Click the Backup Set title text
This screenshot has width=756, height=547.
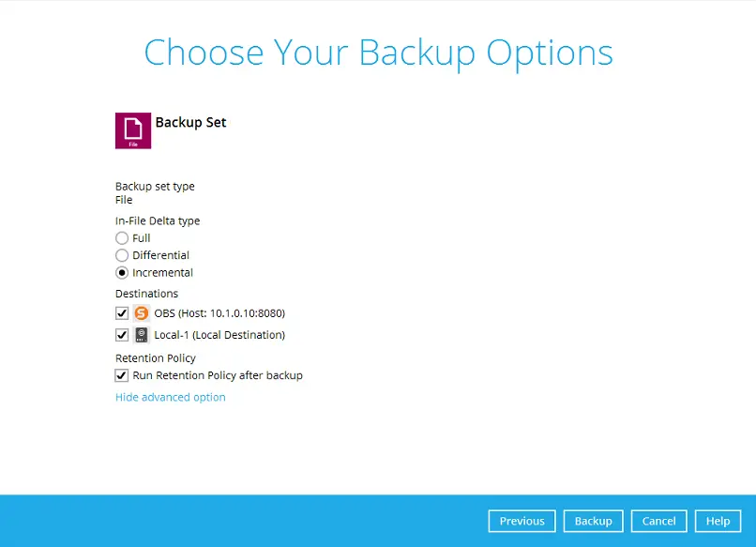(x=190, y=123)
